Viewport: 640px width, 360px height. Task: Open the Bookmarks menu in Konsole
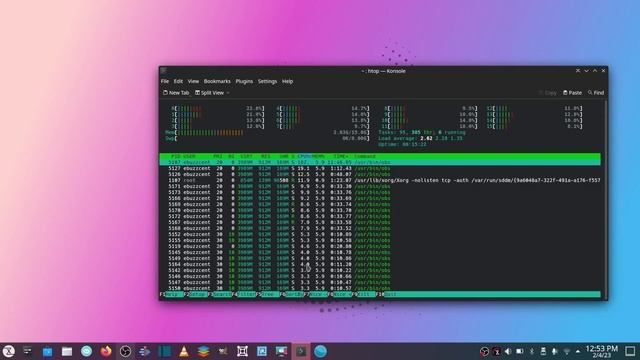(x=217, y=81)
